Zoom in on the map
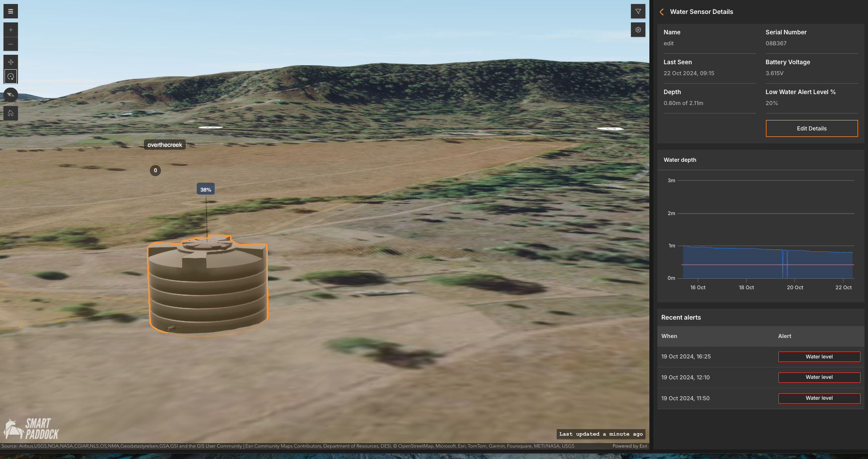The width and height of the screenshot is (868, 459). tap(10, 30)
